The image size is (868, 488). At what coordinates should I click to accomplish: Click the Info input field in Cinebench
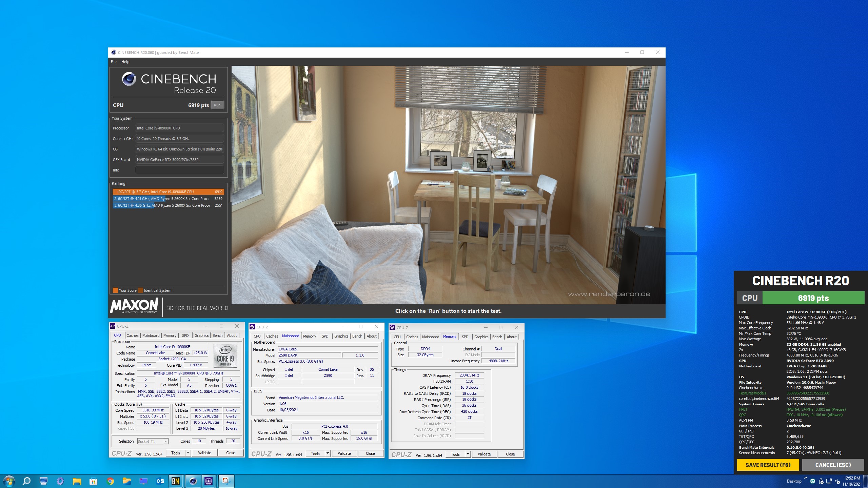coord(179,170)
